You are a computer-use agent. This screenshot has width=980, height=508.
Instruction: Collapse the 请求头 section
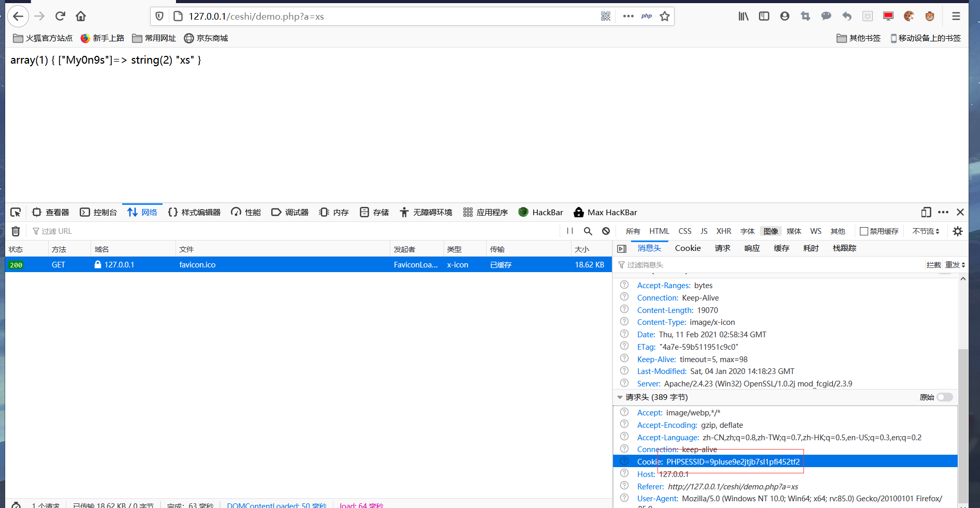pos(620,397)
